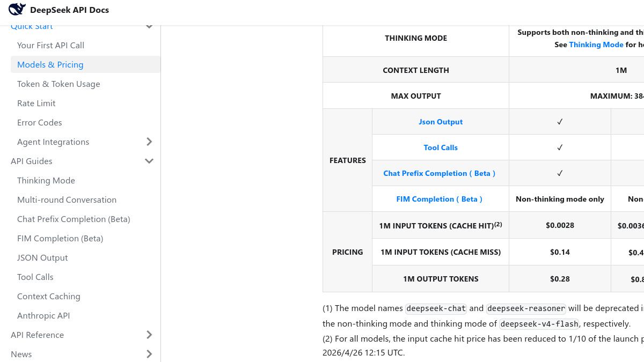
Task: Open Json Output link in Features table
Action: 441,122
